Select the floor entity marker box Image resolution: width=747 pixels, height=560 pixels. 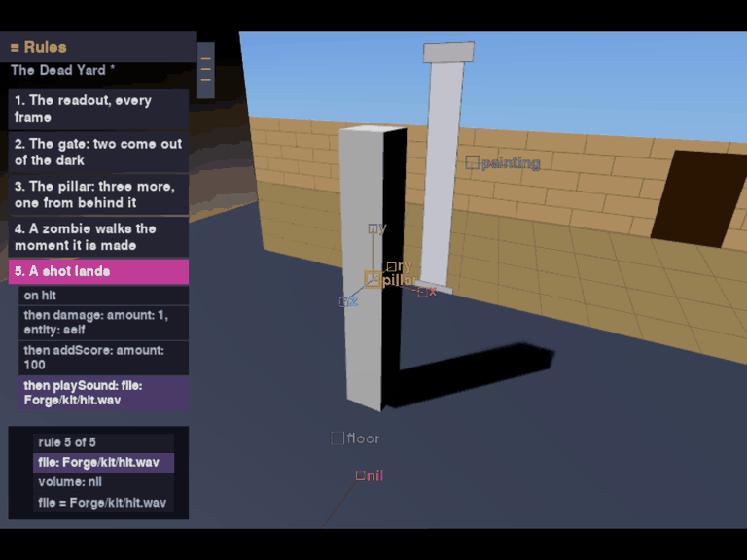(338, 438)
